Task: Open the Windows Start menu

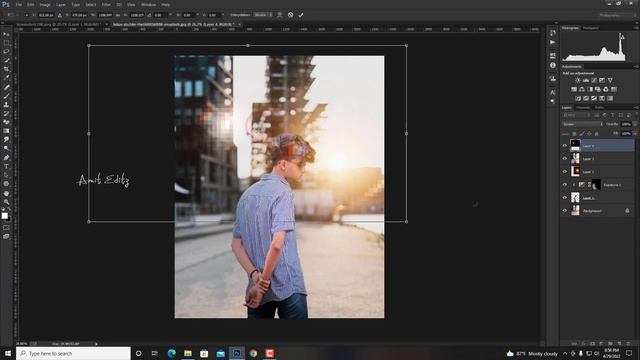Action: pyautogui.click(x=7, y=353)
